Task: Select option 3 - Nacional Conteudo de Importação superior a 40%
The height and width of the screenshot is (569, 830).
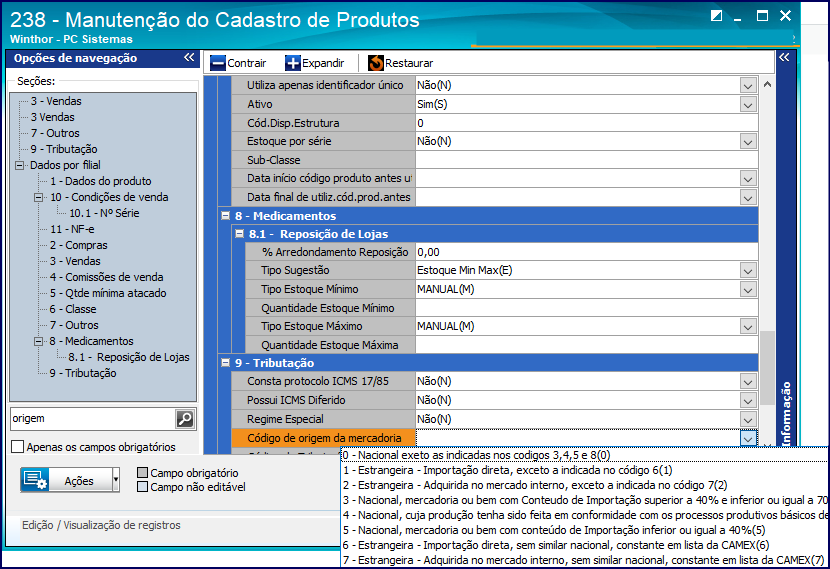Action: (584, 500)
